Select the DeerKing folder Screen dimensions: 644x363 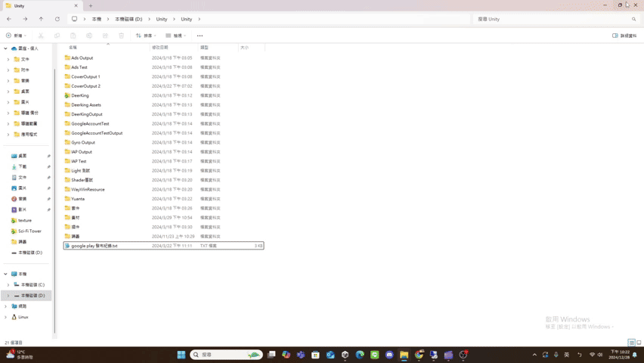coord(79,95)
